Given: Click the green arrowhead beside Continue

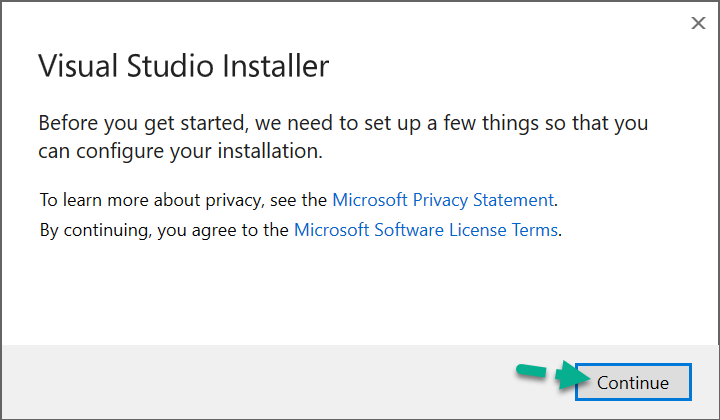Looking at the screenshot, I should 573,379.
